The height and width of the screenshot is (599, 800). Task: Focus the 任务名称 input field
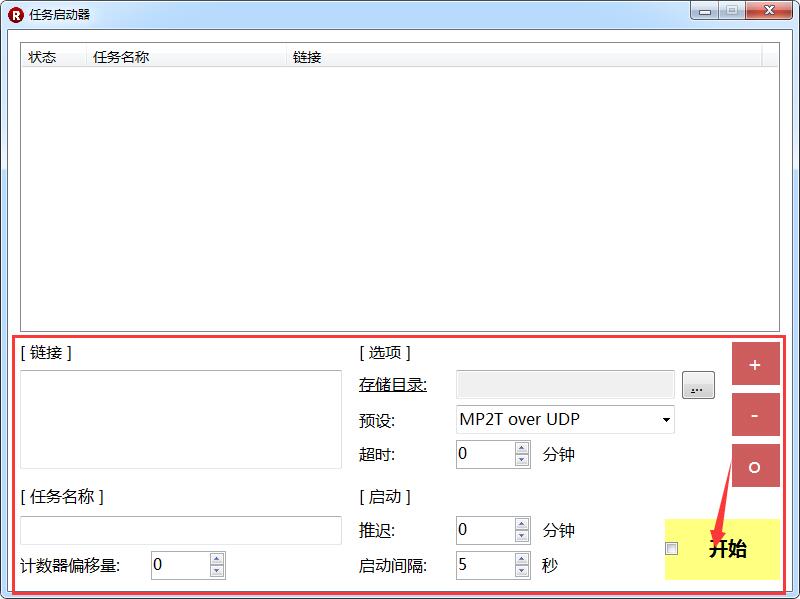click(181, 531)
